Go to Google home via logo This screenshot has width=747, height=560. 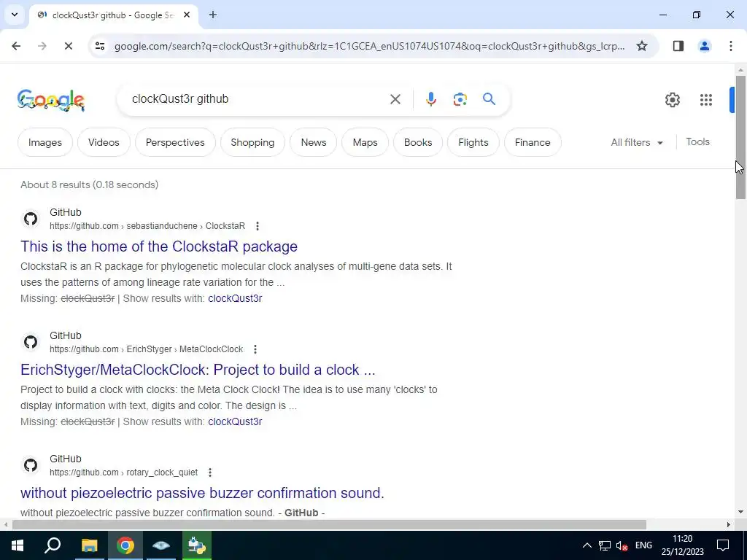(x=51, y=100)
